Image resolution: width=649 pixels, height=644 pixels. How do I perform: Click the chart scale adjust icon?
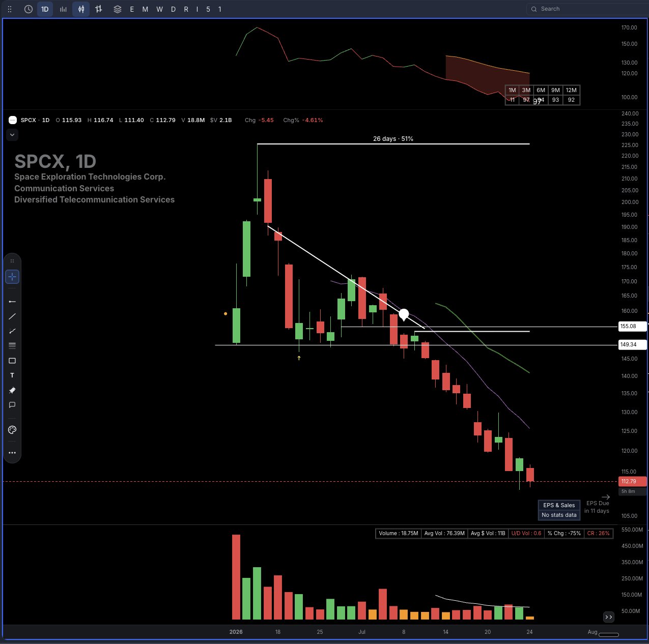99,9
